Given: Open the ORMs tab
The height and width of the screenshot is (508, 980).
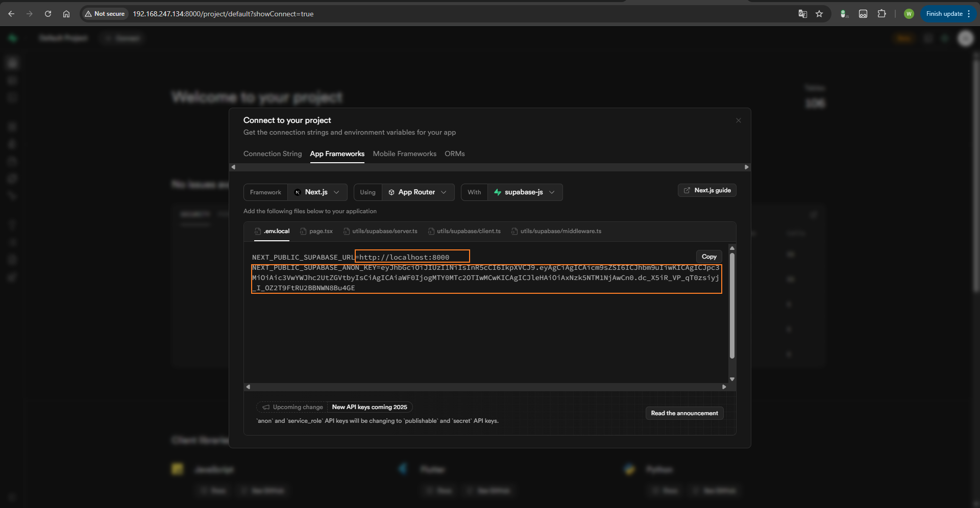Looking at the screenshot, I should tap(454, 154).
